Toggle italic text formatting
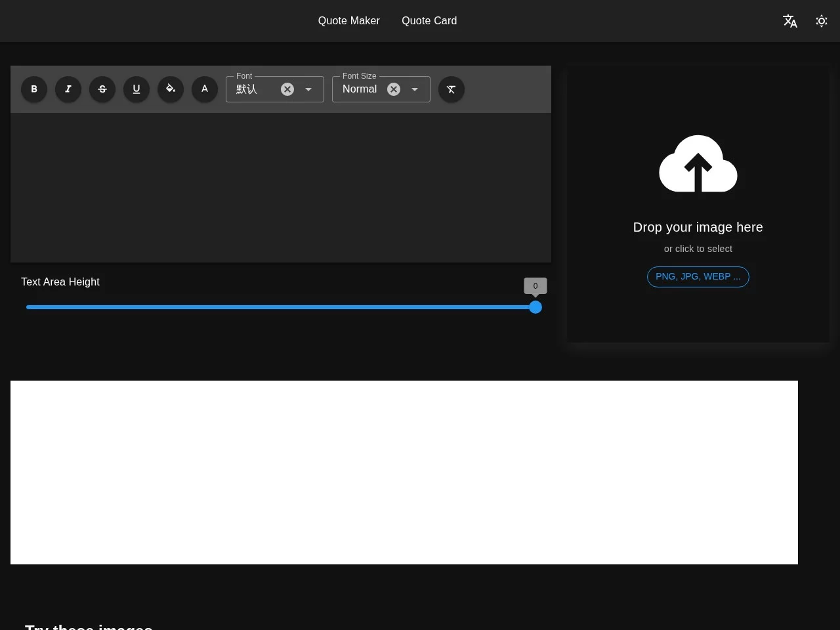The width and height of the screenshot is (840, 630). pos(68,89)
